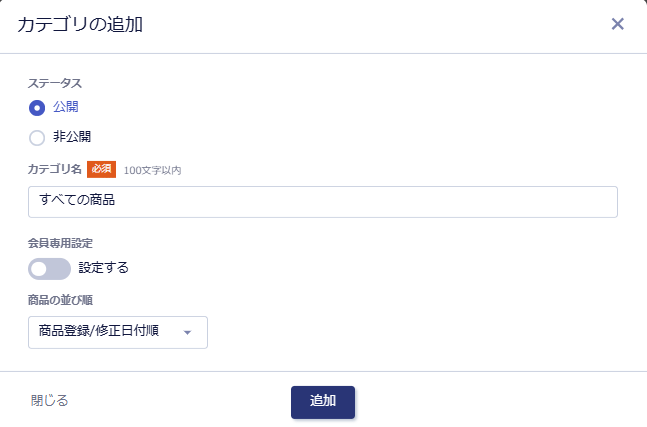Click the ステータス section label
647x427 pixels.
tap(55, 83)
